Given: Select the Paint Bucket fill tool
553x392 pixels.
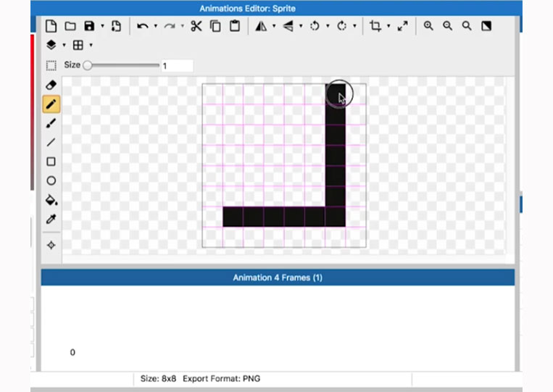Looking at the screenshot, I should point(51,200).
